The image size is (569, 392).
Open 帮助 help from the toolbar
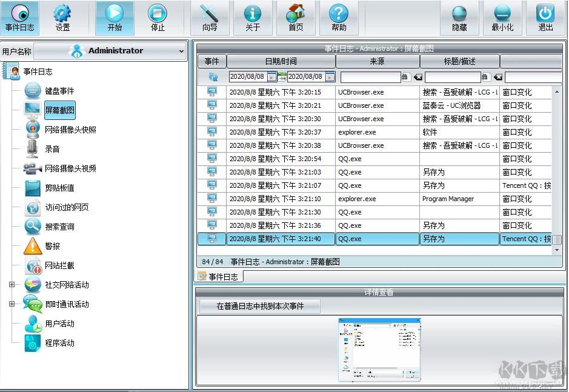[339, 17]
